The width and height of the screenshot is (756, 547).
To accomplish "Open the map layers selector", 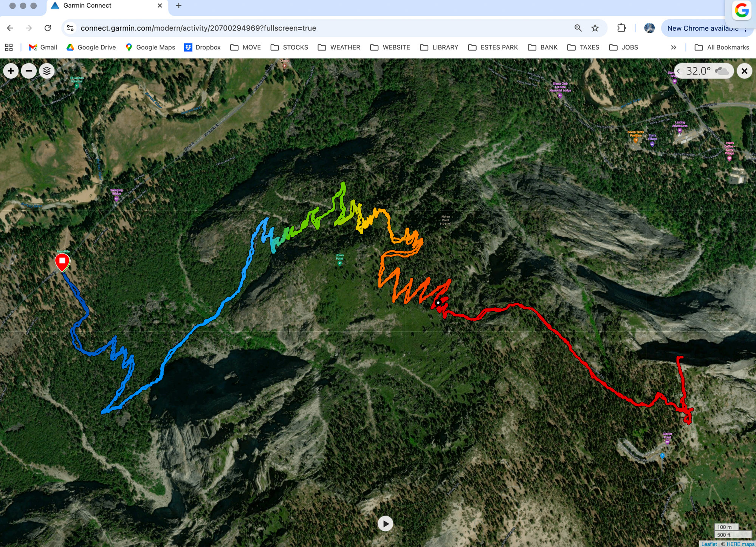I will (x=47, y=71).
